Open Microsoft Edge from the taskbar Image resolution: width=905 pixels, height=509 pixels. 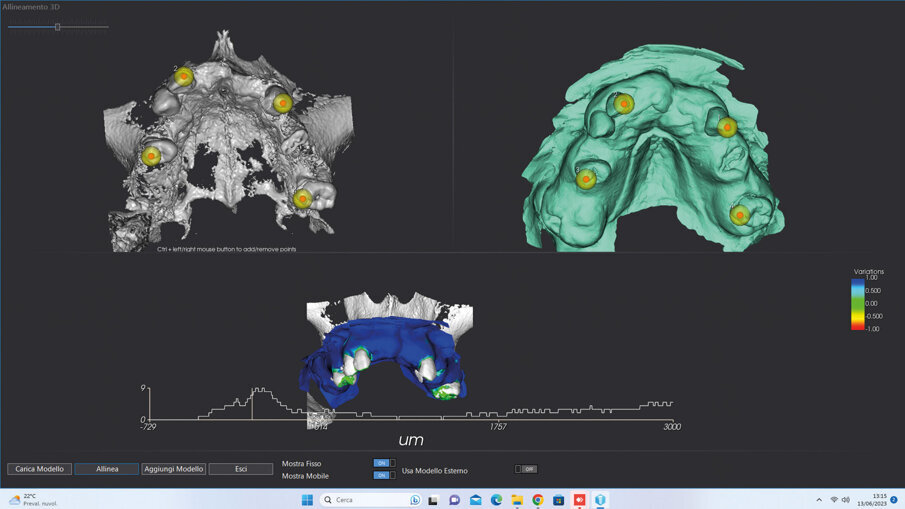tap(496, 500)
